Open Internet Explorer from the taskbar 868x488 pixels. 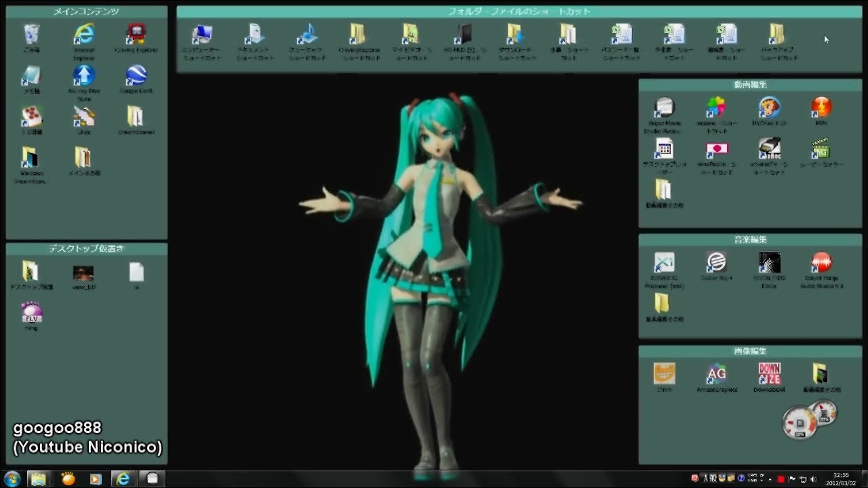click(x=123, y=479)
